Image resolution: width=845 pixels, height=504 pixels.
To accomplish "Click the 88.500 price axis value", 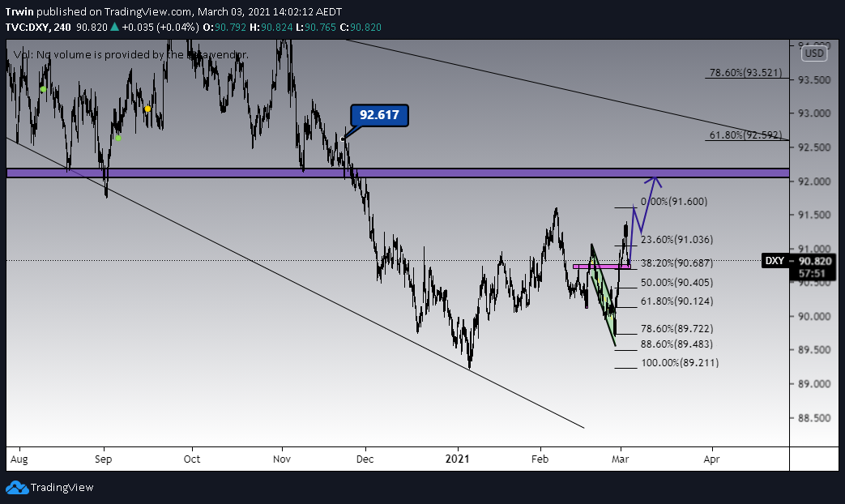I will 814,418.
